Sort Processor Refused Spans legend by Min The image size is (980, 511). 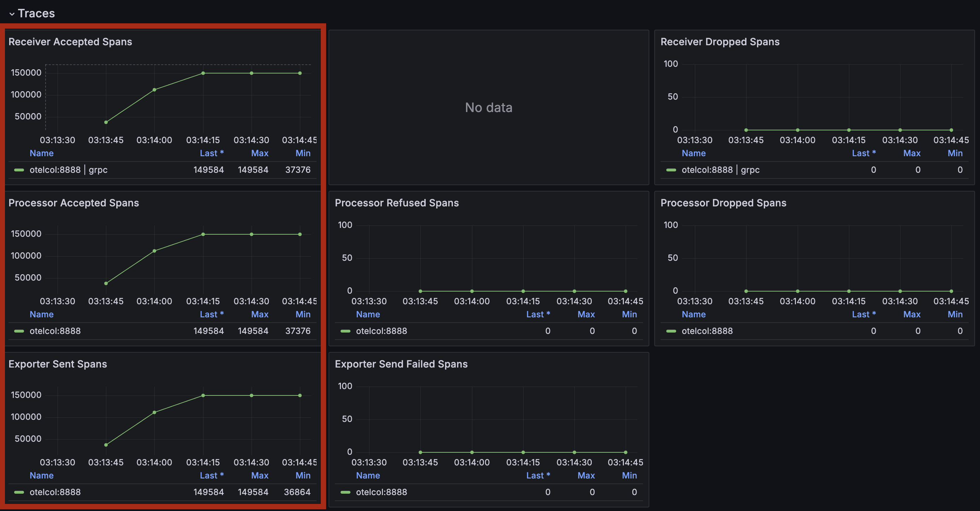(630, 314)
